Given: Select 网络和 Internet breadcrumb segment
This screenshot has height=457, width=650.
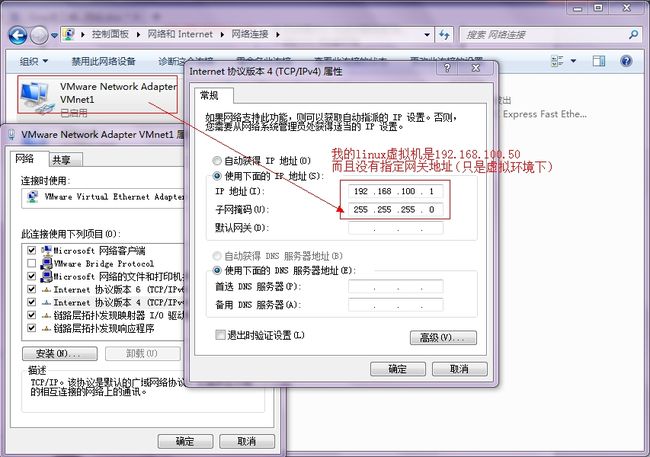Looking at the screenshot, I should click(x=180, y=34).
